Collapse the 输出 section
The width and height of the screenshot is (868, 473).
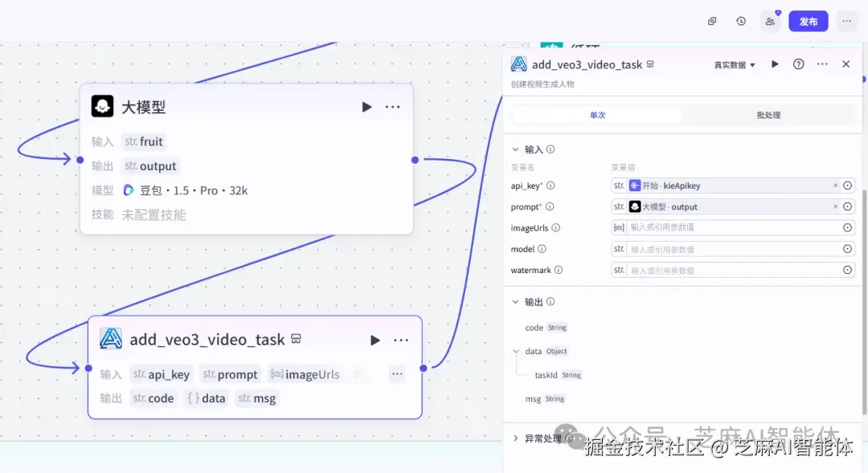(515, 302)
